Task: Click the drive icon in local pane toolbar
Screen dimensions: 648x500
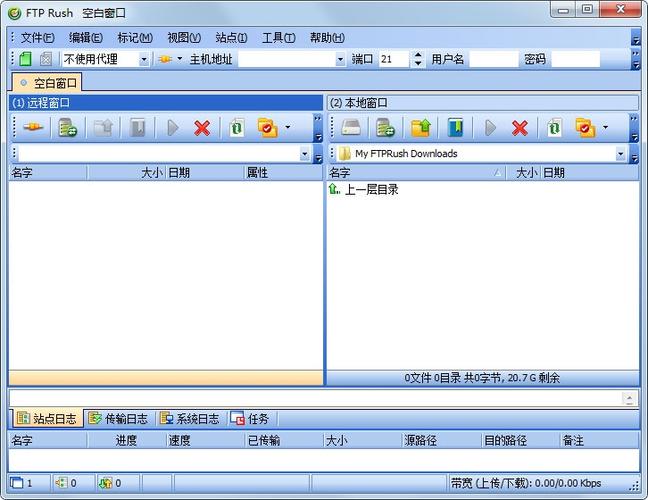Action: tap(350, 127)
